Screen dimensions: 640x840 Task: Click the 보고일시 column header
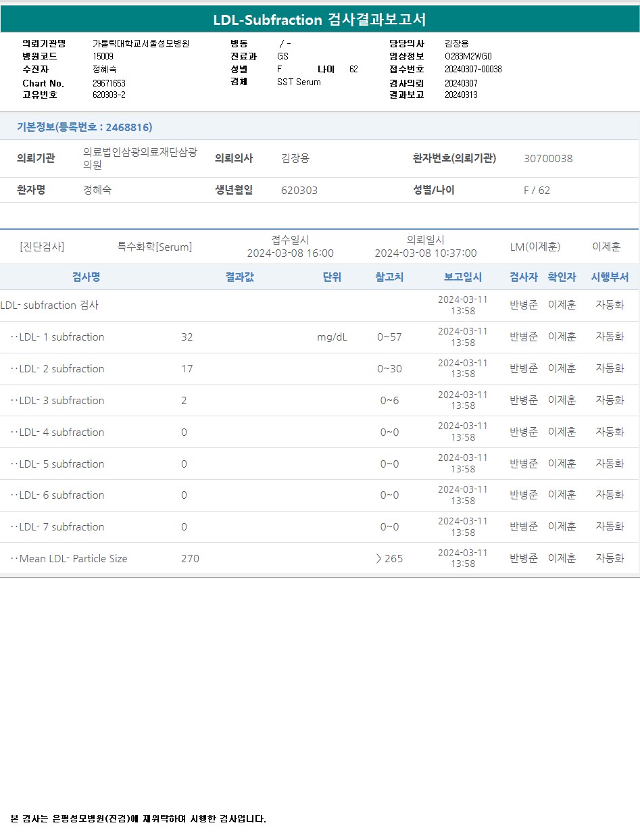[462, 277]
